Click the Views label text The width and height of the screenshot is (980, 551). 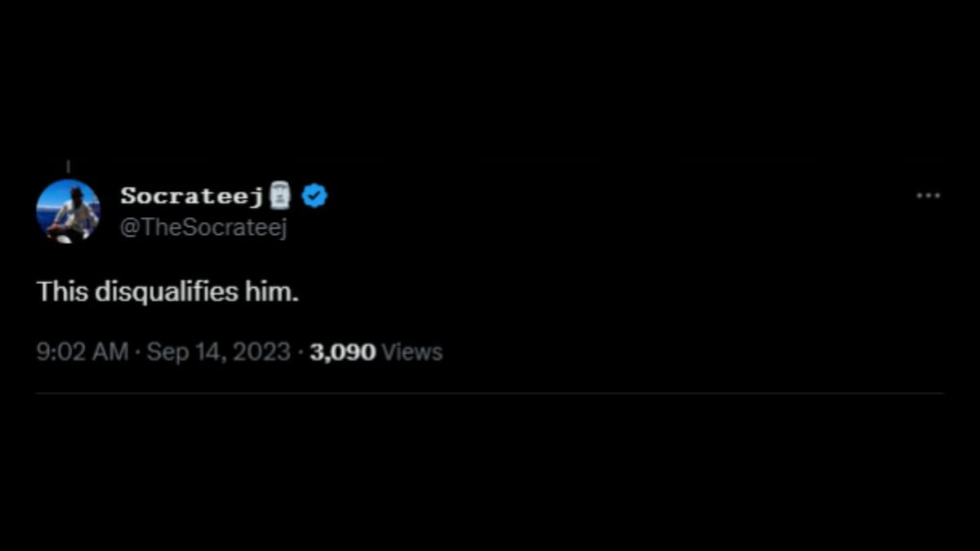click(x=412, y=351)
